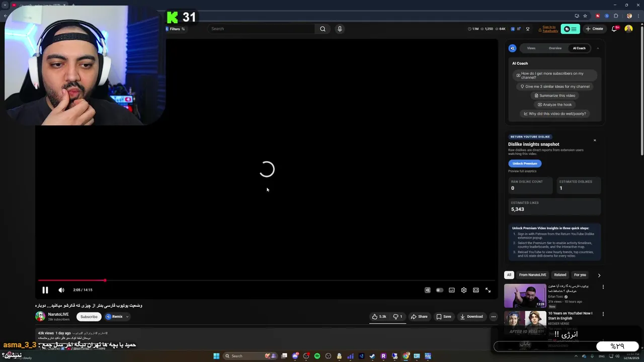Select From NarutoLIVE filter chip
The image size is (644, 362).
[x=533, y=275]
